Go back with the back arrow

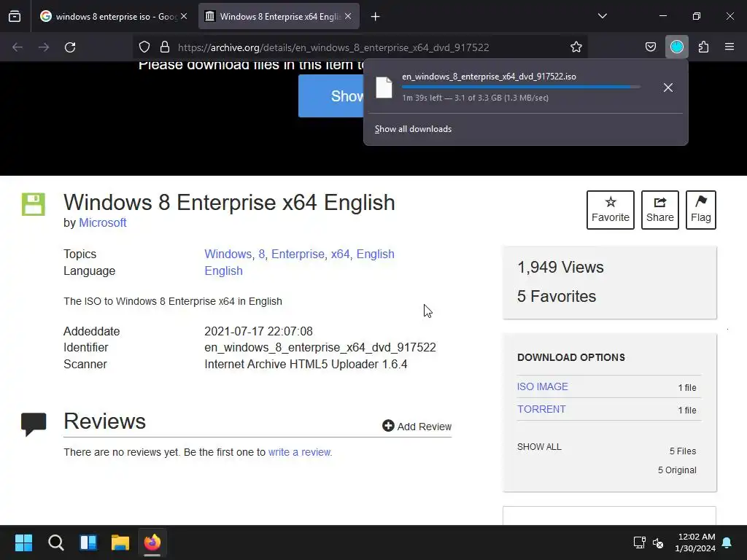[18, 47]
